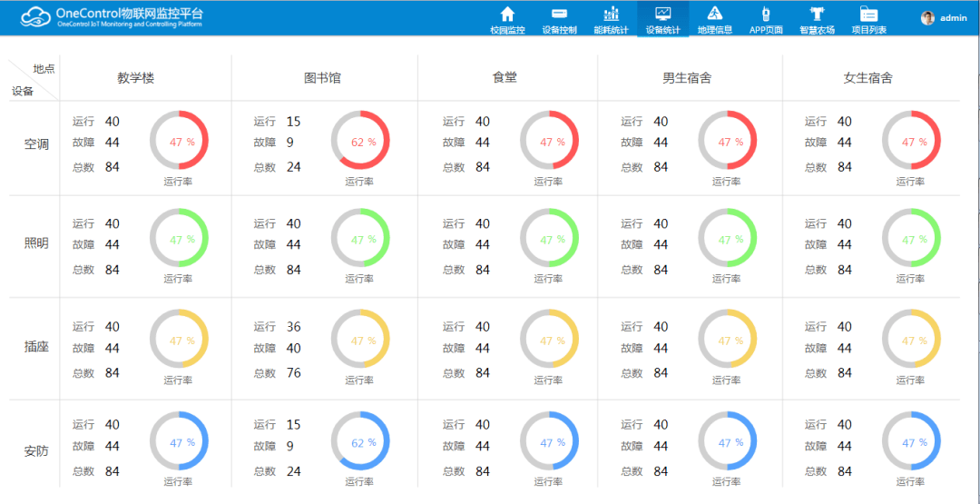Click the yellow 47% gauge for 男生宿舍 插座

click(727, 339)
